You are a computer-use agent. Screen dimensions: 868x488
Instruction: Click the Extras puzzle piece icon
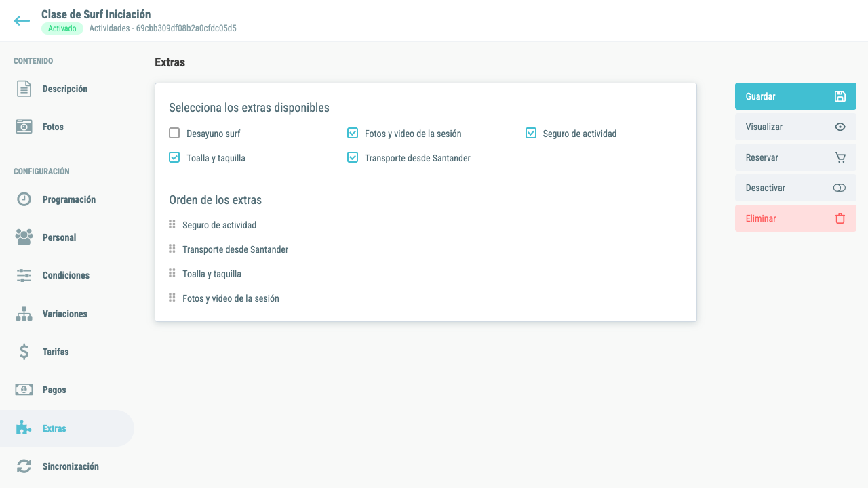pyautogui.click(x=24, y=428)
